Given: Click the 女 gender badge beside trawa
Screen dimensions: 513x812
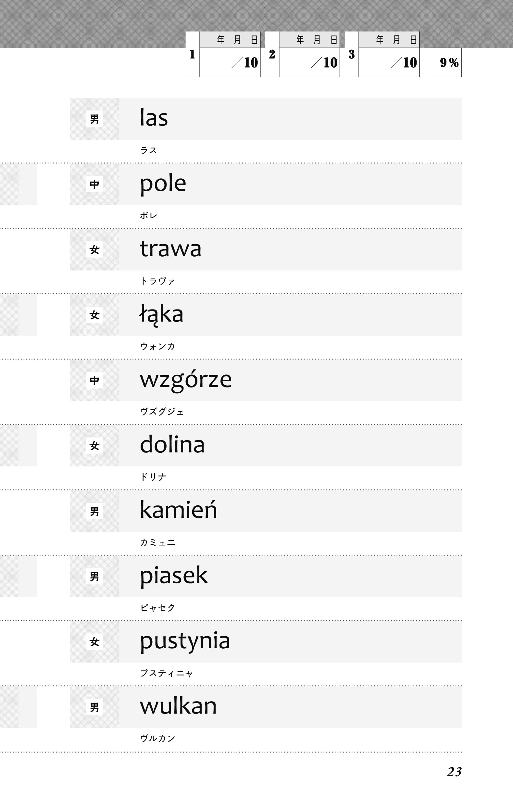Looking at the screenshot, I should pos(94,250).
